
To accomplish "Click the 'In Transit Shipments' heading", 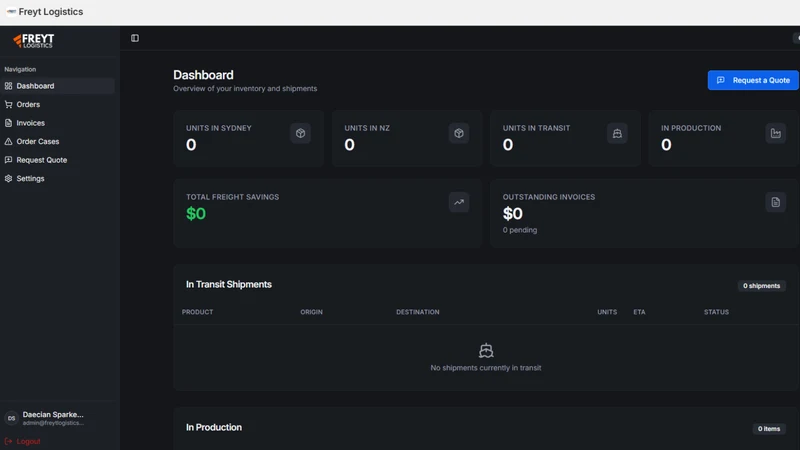I will coord(229,284).
